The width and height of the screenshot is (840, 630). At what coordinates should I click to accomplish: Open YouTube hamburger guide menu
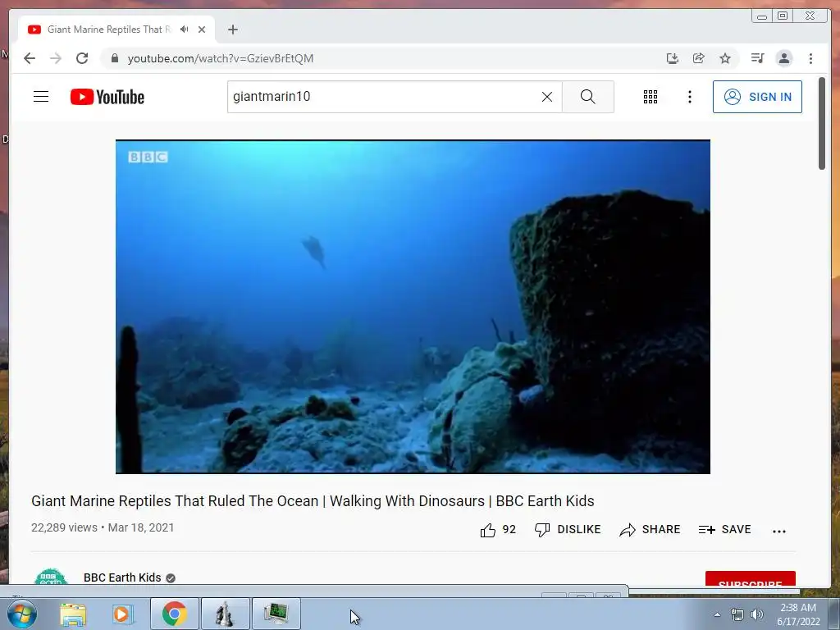coord(41,97)
